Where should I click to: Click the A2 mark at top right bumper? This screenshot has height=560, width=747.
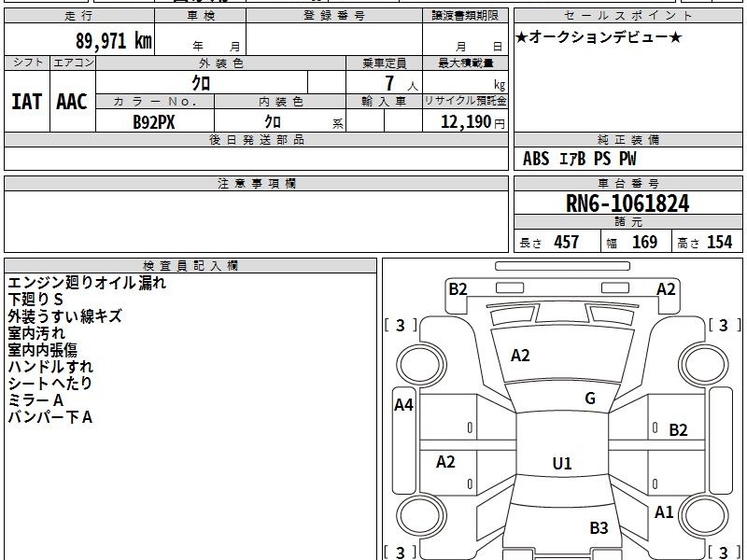[666, 289]
